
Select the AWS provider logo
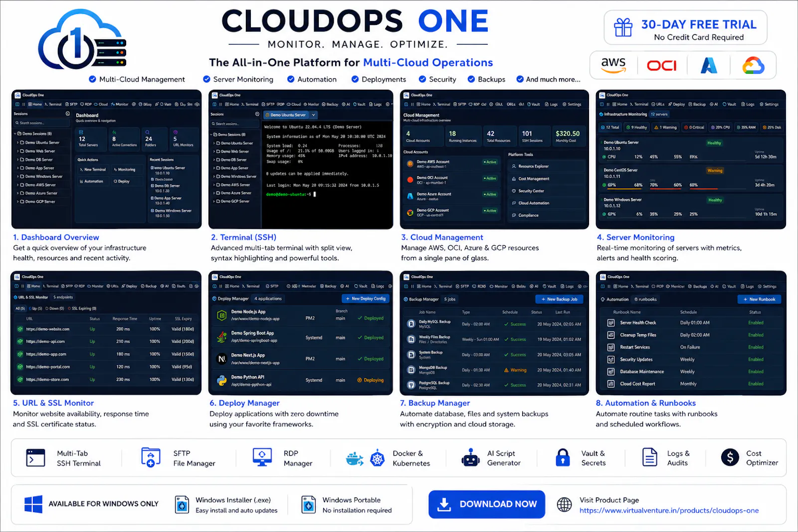(613, 65)
